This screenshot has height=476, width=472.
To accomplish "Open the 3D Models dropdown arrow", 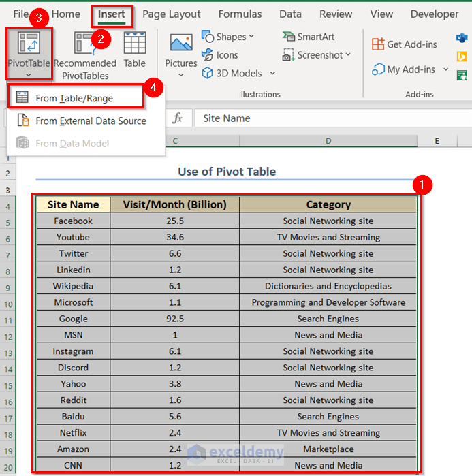I will (272, 74).
